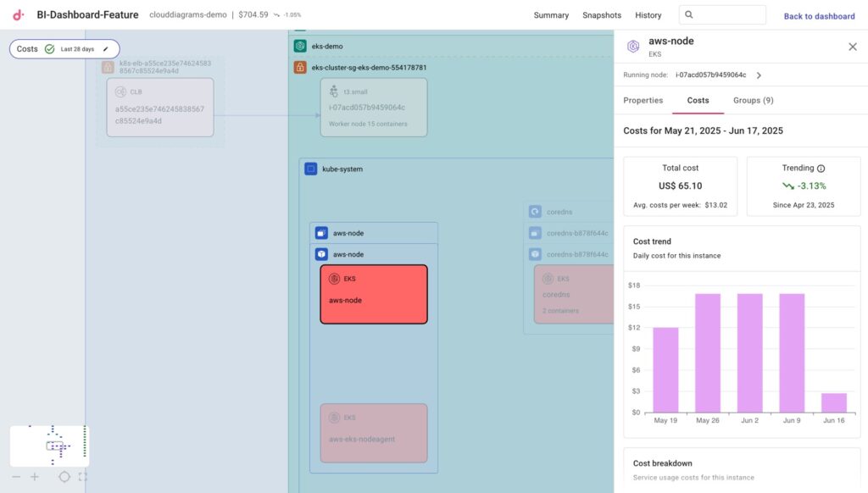
Task: Zoom out with the minus icon
Action: coord(16,477)
